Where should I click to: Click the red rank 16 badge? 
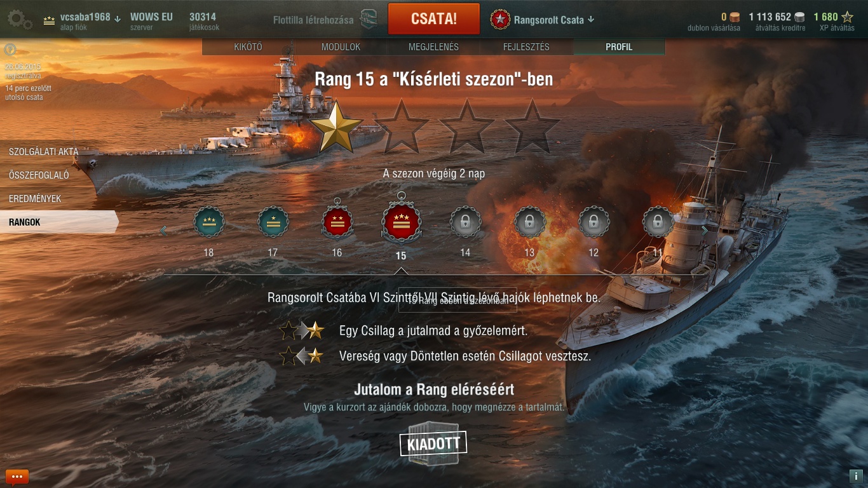337,222
